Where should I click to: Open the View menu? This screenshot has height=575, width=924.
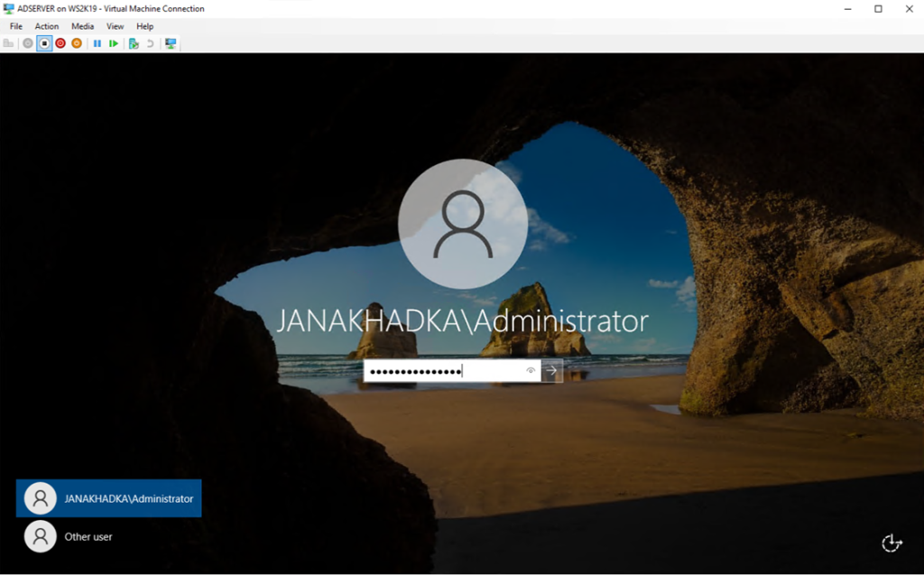pos(115,26)
